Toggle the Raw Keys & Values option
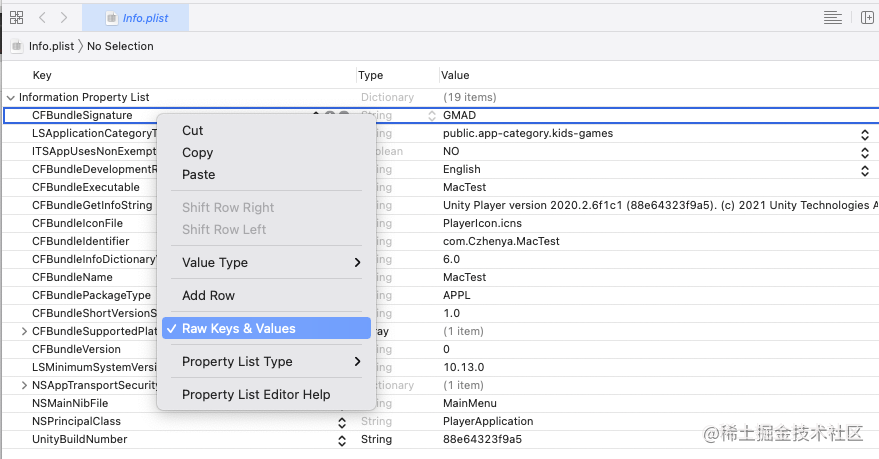Image resolution: width=879 pixels, height=459 pixels. click(266, 329)
